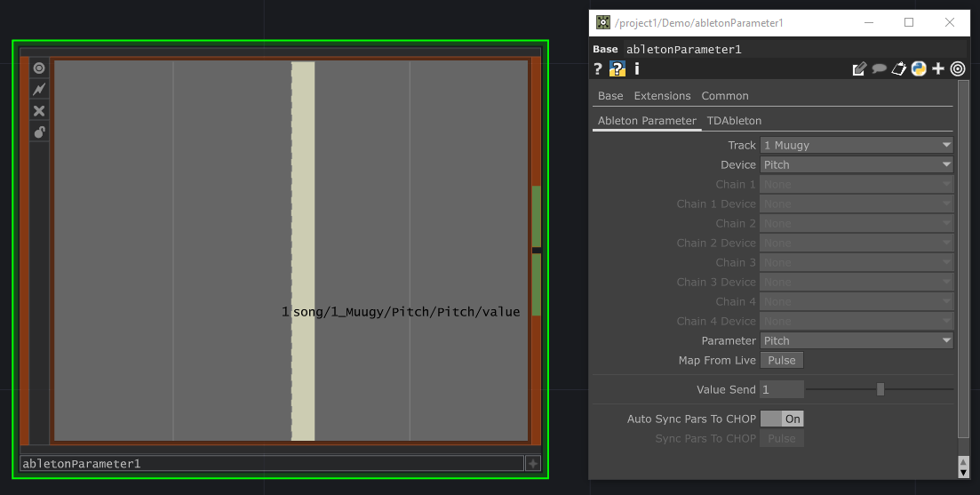The height and width of the screenshot is (495, 980).
Task: Click the disabled Sync Pars To CHOP Pulse
Action: [x=782, y=438]
